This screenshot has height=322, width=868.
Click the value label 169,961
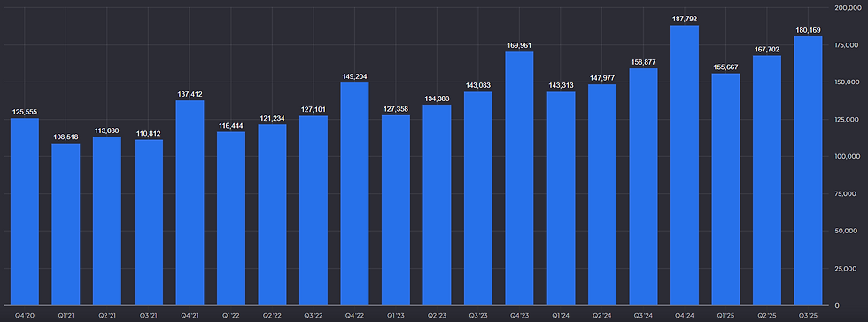click(x=520, y=45)
